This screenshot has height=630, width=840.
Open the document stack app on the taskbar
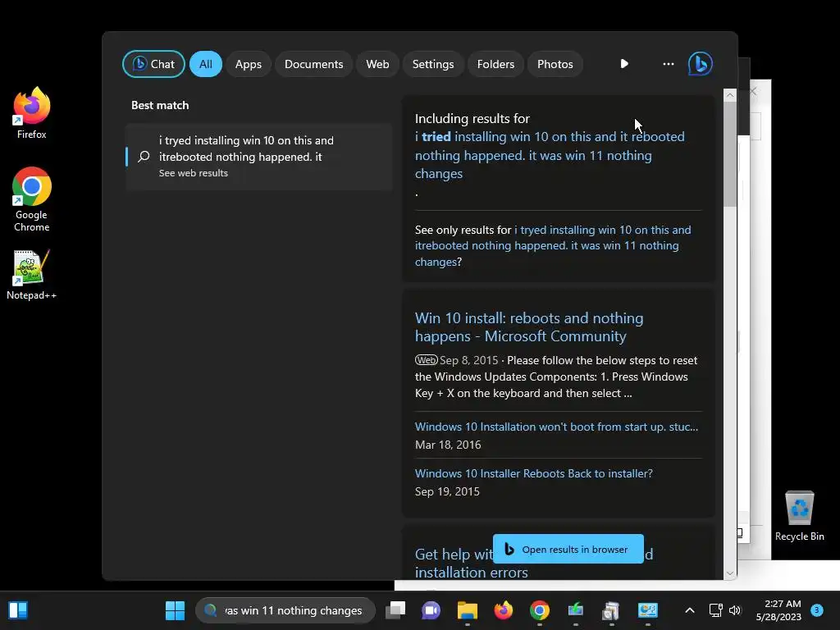[611, 610]
